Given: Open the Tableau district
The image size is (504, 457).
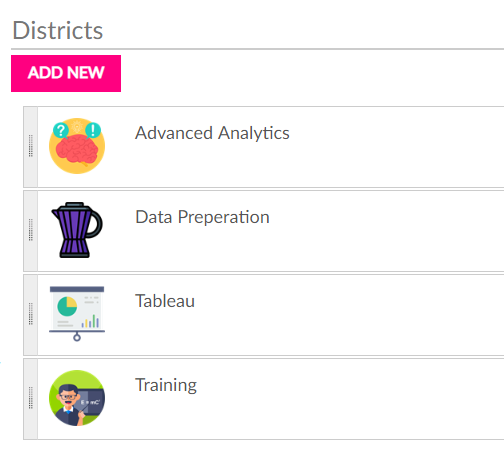Looking at the screenshot, I should tap(165, 301).
